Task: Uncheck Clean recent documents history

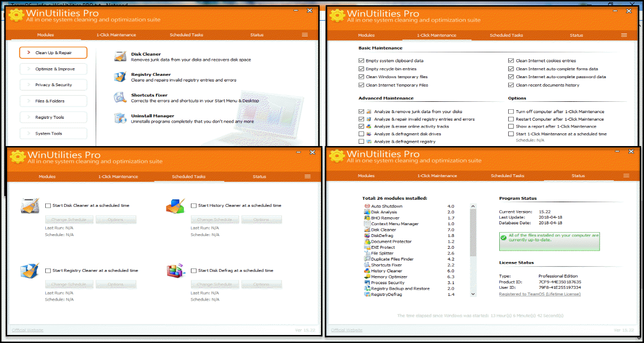Action: coord(511,85)
